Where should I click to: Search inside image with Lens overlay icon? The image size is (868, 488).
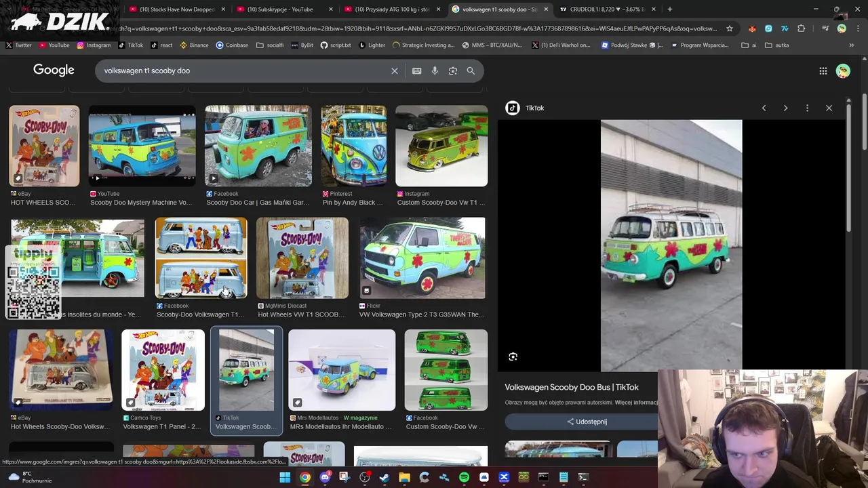513,357
